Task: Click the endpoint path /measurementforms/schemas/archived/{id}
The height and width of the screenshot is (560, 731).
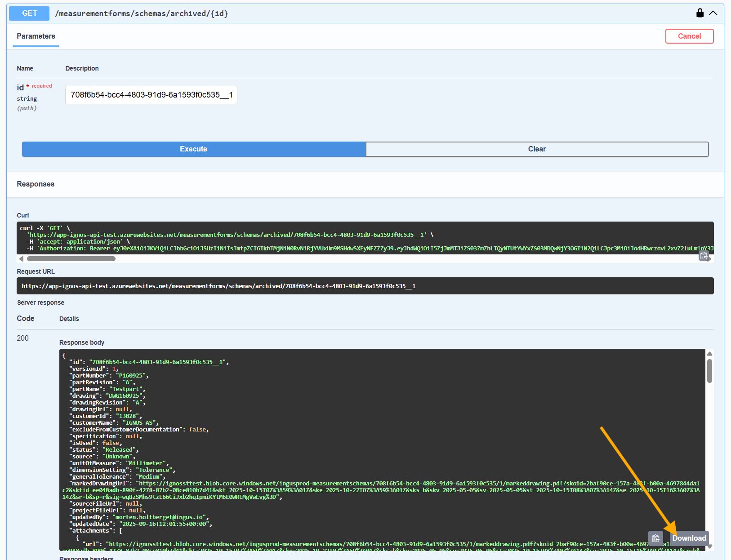Action: click(141, 13)
